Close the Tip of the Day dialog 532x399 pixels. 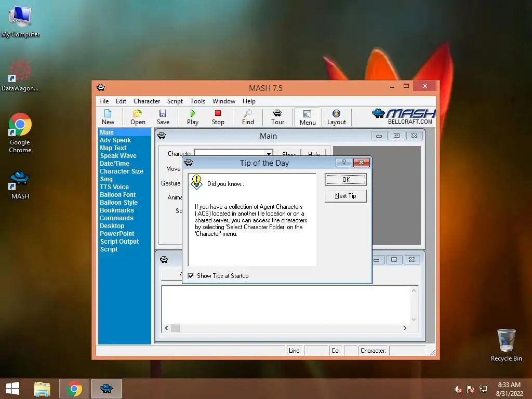362,163
